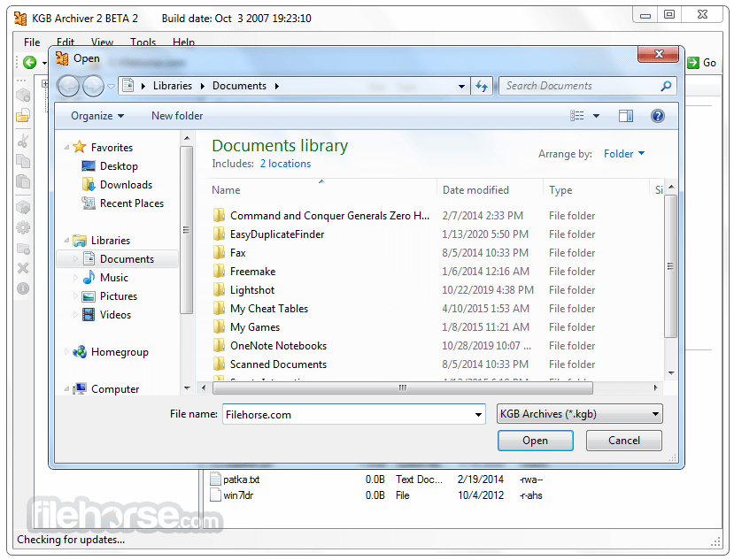Select Downloads under Favorites

click(x=126, y=185)
